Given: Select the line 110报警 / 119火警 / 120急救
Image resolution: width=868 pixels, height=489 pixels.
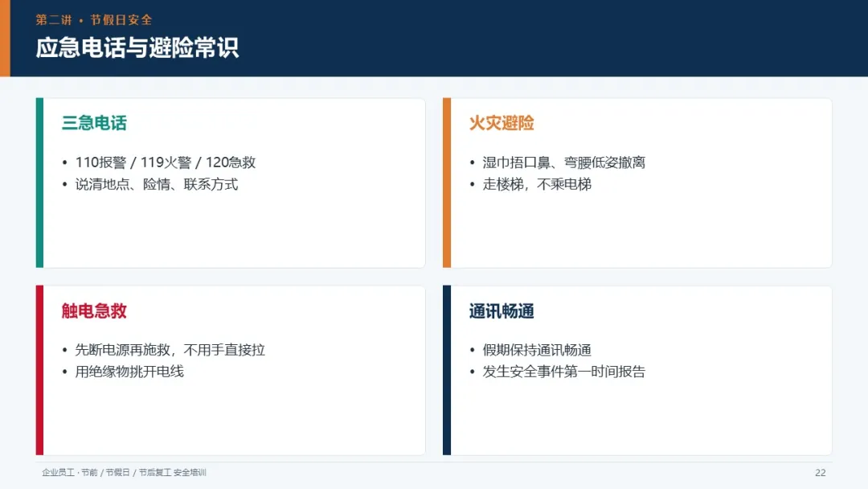Looking at the screenshot, I should click(x=165, y=162).
